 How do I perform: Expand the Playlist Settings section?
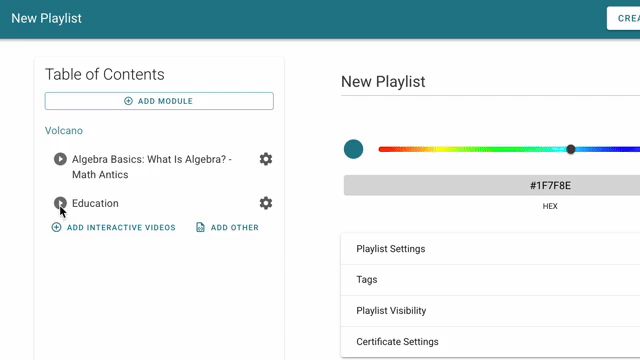pos(490,249)
